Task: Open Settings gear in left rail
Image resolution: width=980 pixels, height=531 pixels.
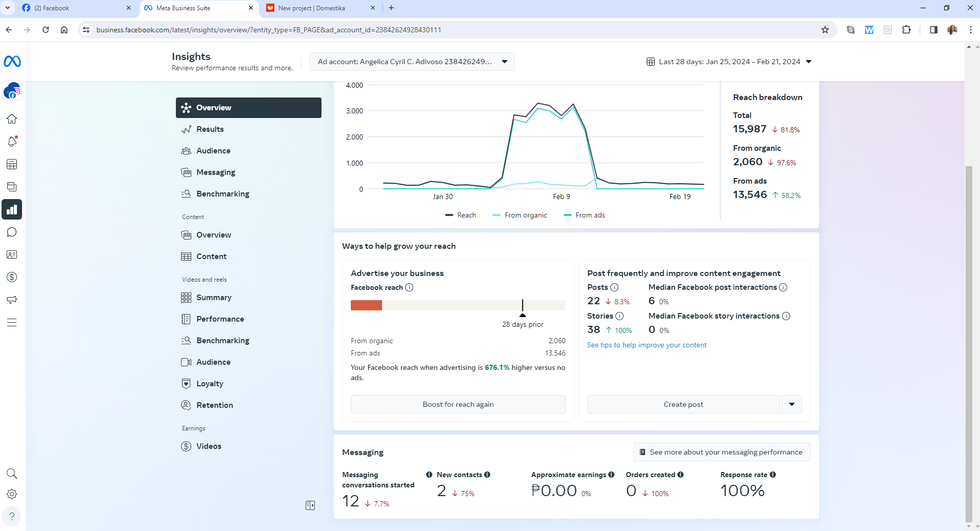Action: (12, 494)
